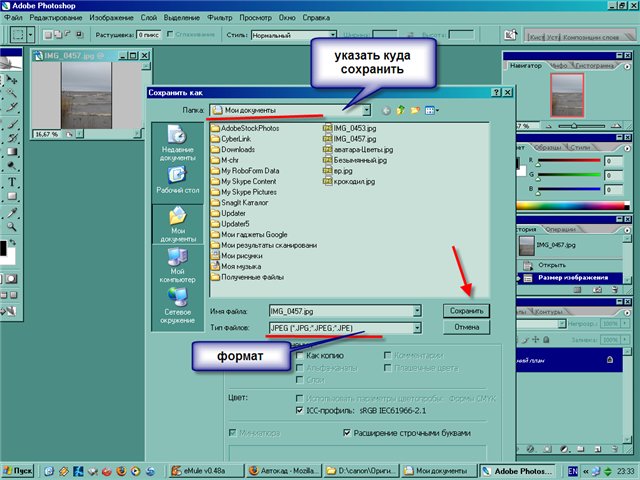Click the Сохранить button
This screenshot has width=640, height=480.
point(466,311)
